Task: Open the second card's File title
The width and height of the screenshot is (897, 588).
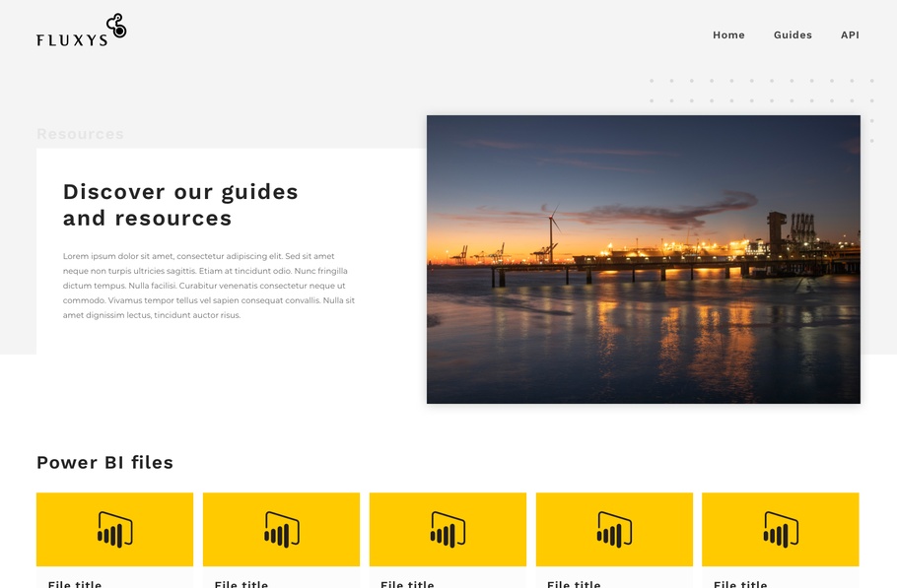Action: click(241, 583)
